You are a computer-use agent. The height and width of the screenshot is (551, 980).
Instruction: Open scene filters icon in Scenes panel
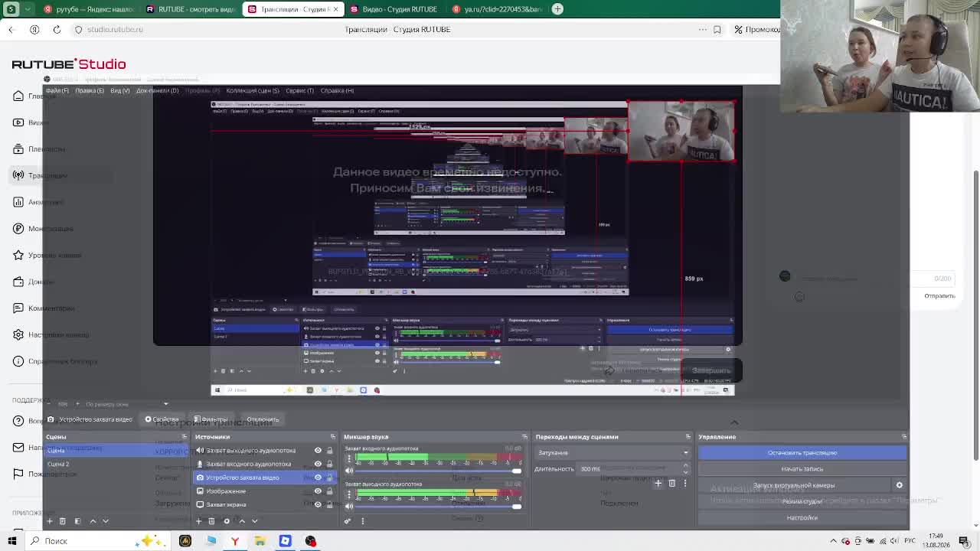(x=77, y=521)
